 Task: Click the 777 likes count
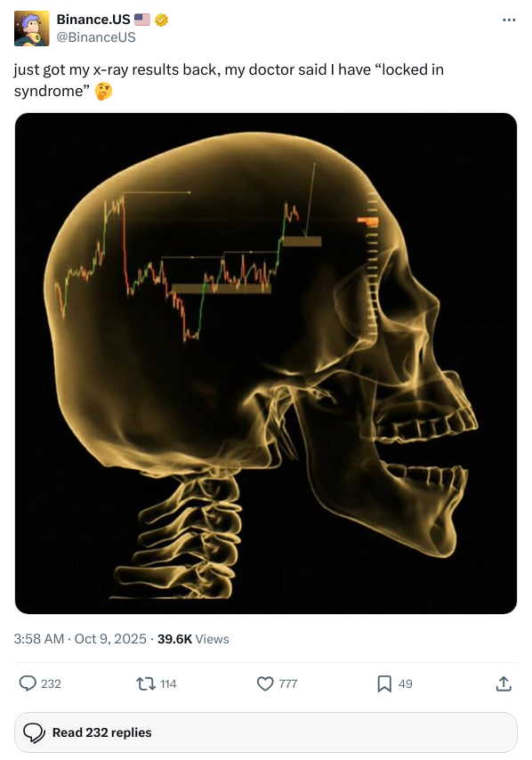[x=288, y=683]
